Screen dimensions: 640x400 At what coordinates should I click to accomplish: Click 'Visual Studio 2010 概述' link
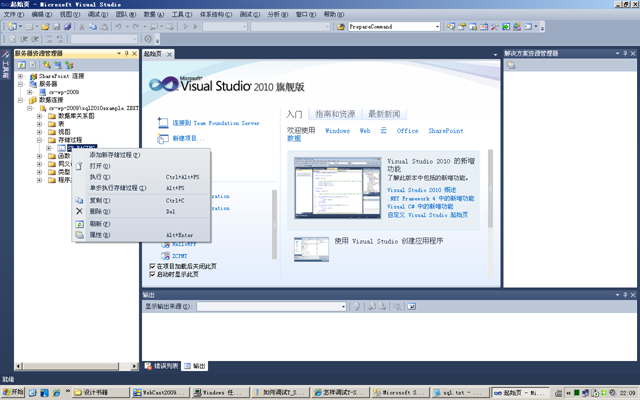(x=422, y=190)
